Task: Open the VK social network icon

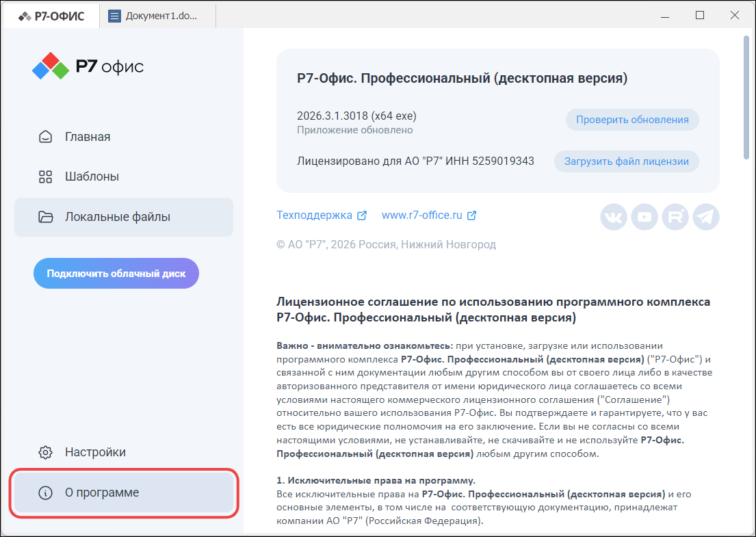Action: pos(613,217)
